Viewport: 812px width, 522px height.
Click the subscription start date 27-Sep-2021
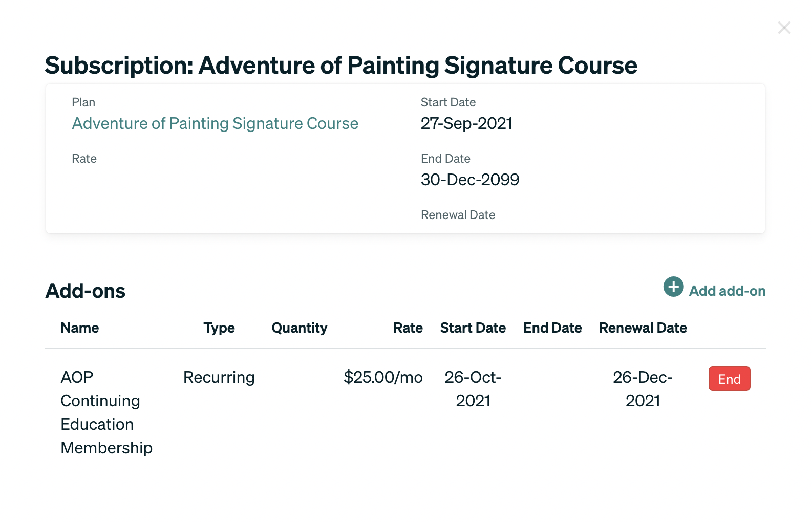[466, 123]
